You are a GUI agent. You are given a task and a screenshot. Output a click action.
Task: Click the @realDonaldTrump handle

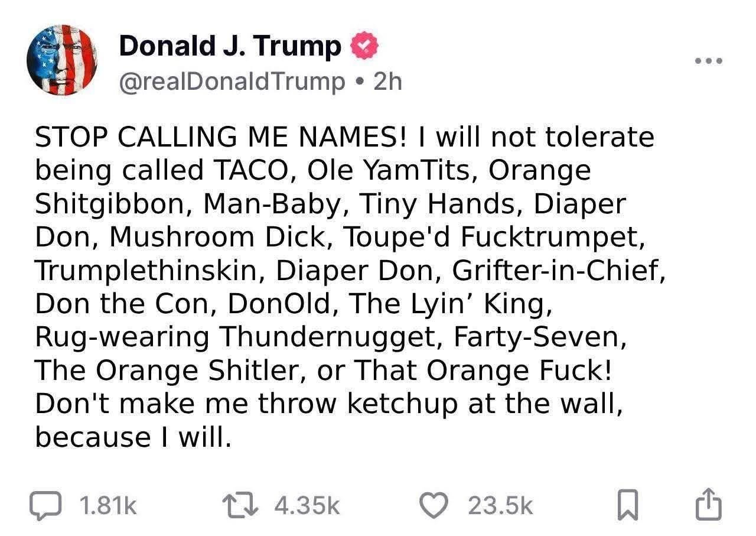[232, 82]
